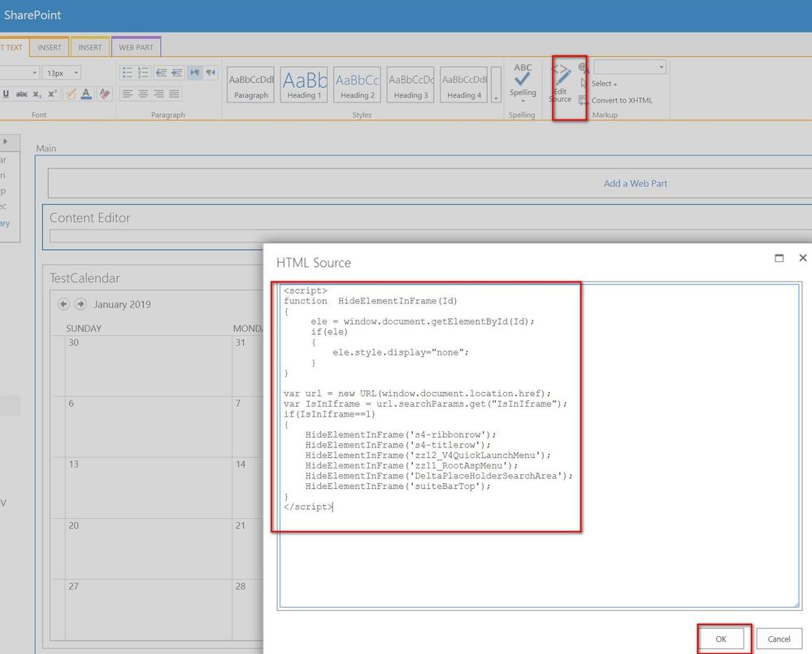This screenshot has height=654, width=812.
Task: Click the SharePoint title link
Action: (x=33, y=15)
